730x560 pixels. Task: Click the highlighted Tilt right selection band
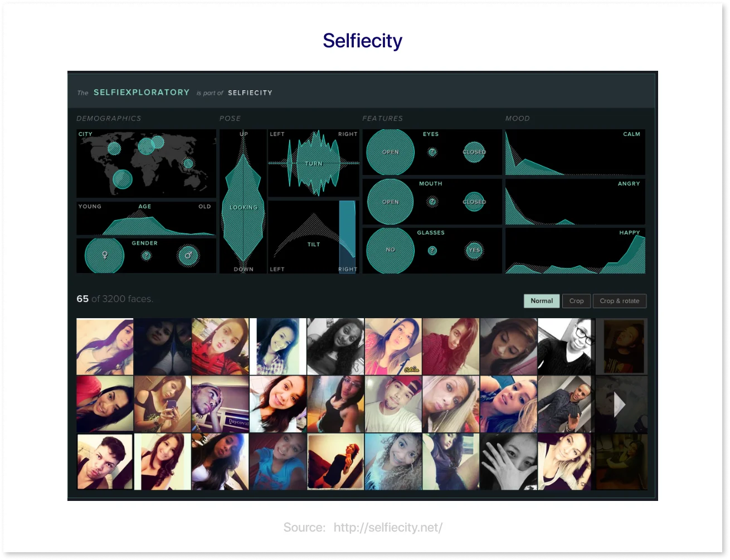[x=347, y=237]
